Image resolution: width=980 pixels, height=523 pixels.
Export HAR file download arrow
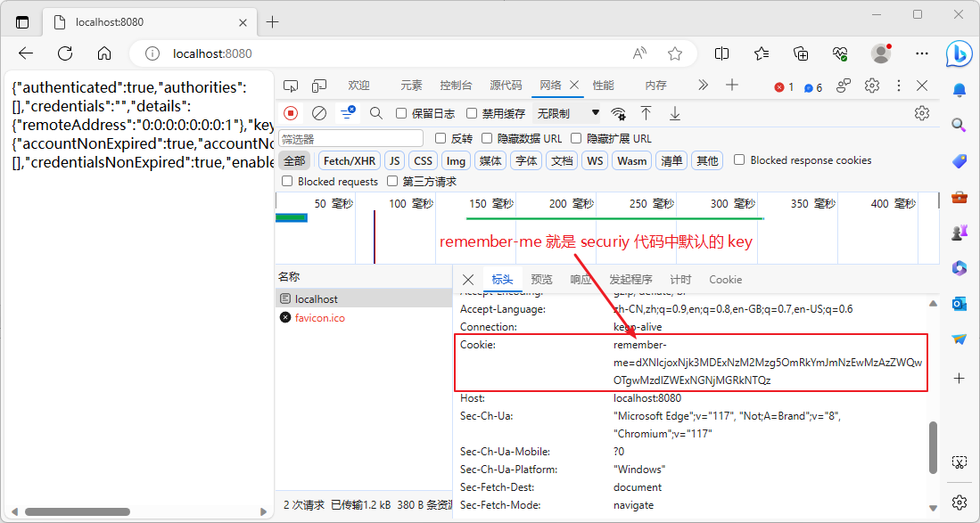coord(674,113)
